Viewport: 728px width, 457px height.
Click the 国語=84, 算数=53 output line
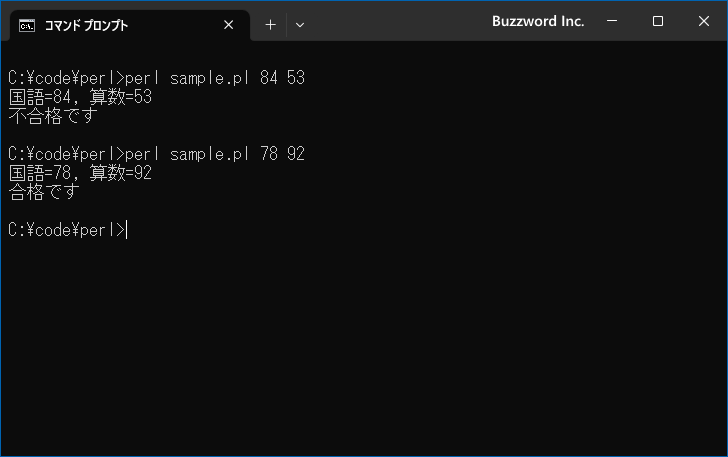(x=80, y=97)
